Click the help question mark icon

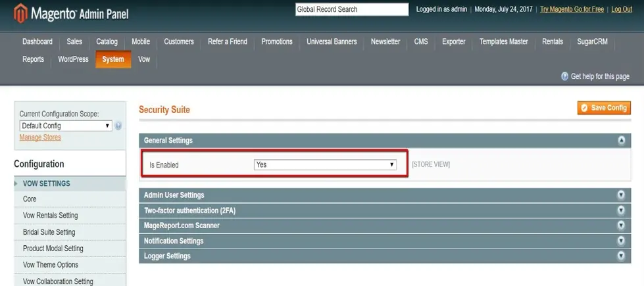[x=564, y=76]
